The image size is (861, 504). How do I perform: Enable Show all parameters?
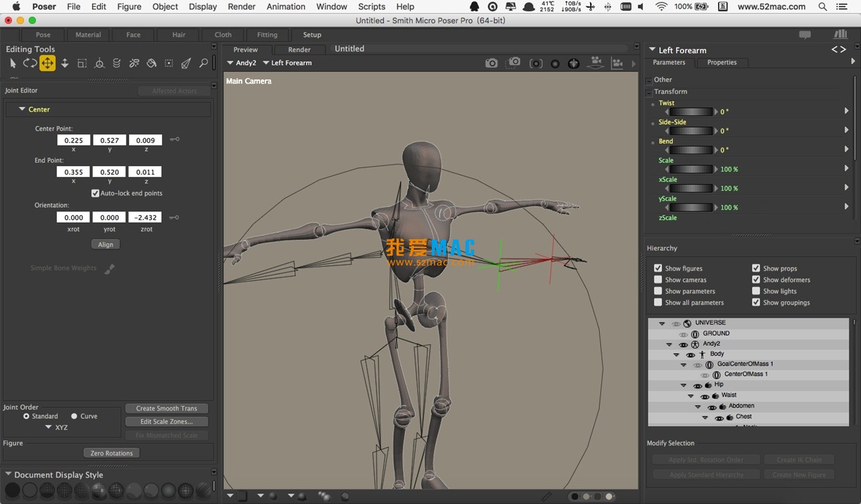pyautogui.click(x=658, y=302)
